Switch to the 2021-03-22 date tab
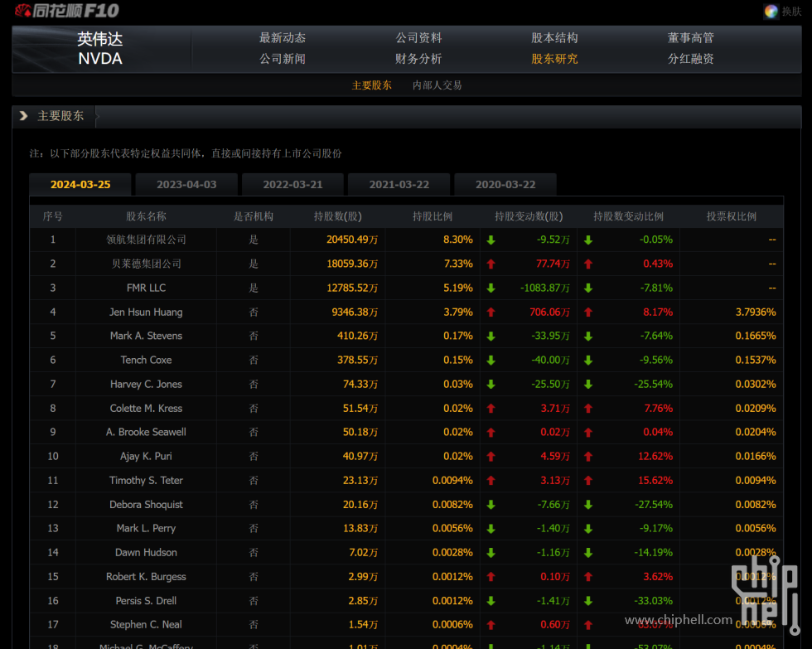 [399, 184]
